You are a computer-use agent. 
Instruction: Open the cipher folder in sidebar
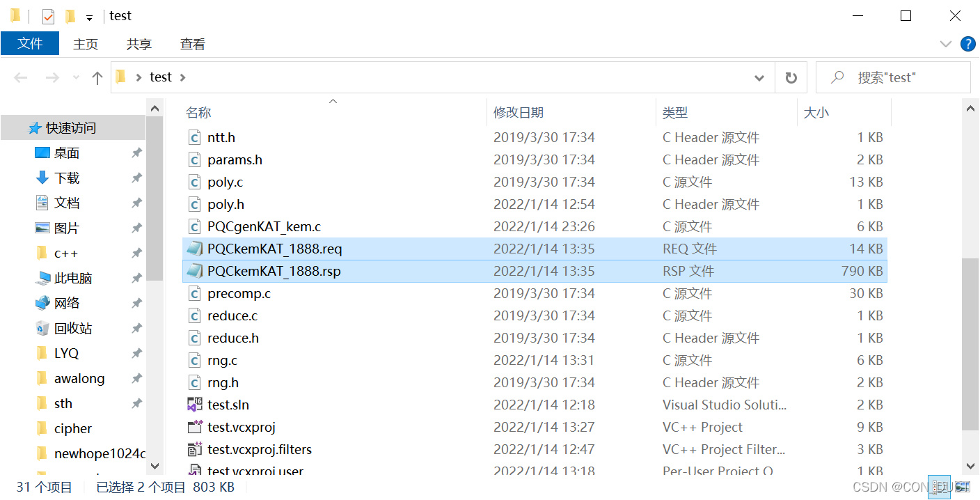point(73,429)
